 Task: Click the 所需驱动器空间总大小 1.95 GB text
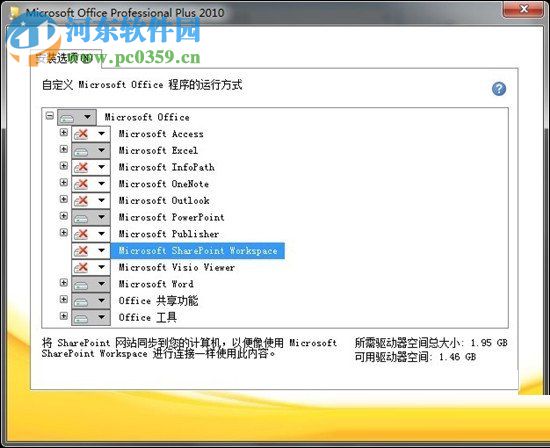click(x=431, y=342)
